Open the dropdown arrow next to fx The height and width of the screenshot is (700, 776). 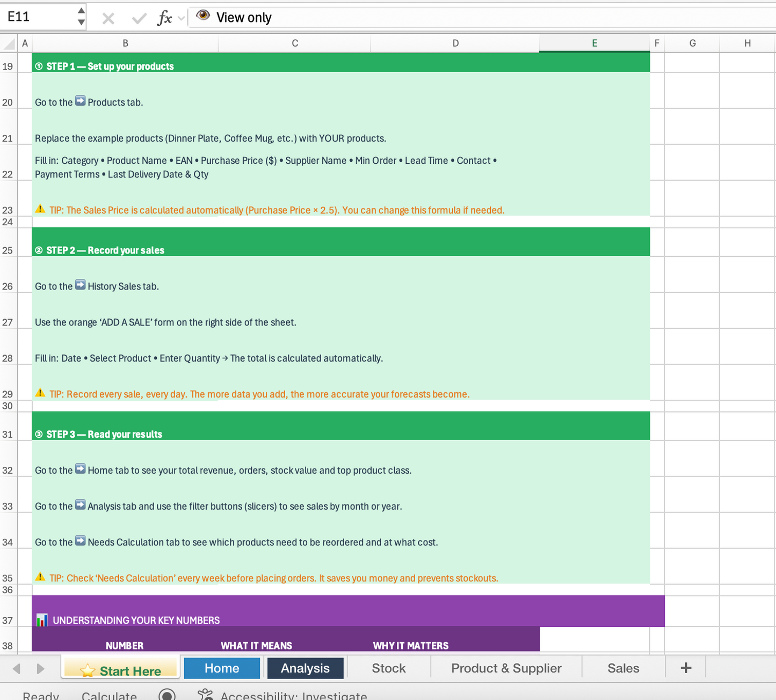(x=181, y=19)
